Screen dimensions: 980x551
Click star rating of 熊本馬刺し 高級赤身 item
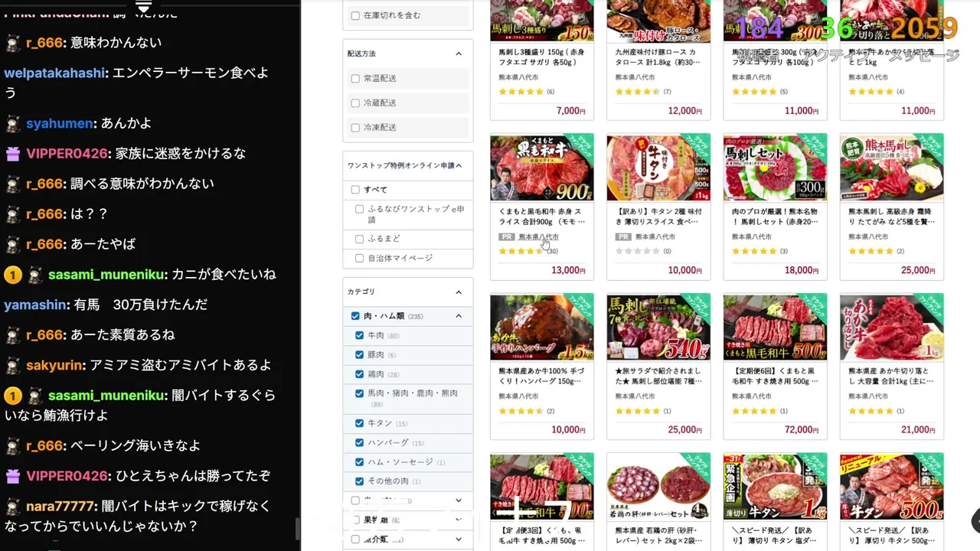871,251
